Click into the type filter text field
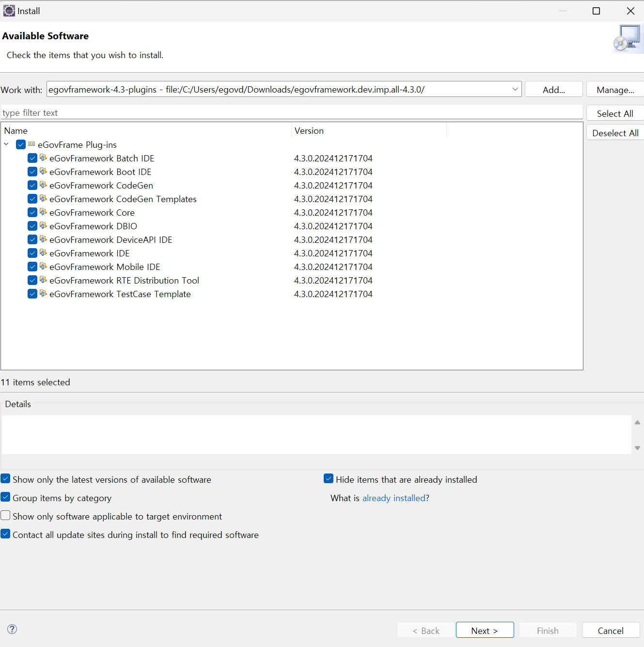Viewport: 644px width, 647px height. (x=291, y=113)
